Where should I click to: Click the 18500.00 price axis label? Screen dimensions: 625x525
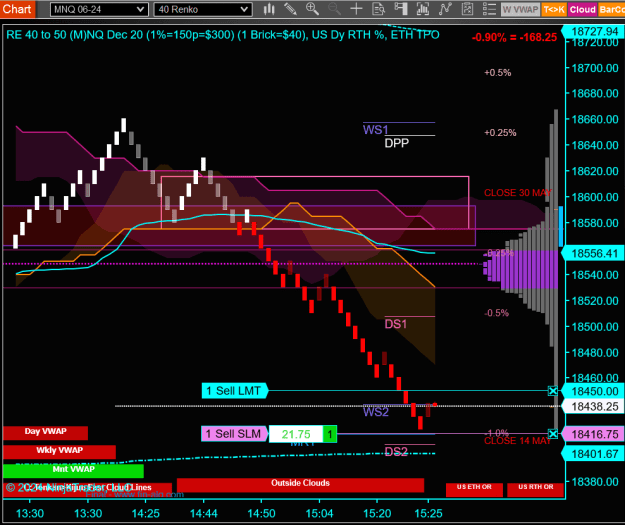click(x=595, y=327)
